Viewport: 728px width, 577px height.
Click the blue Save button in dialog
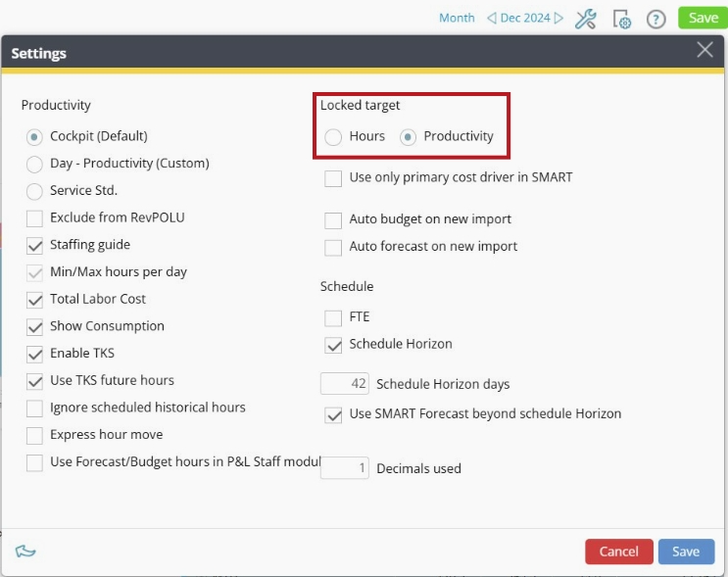pos(686,552)
